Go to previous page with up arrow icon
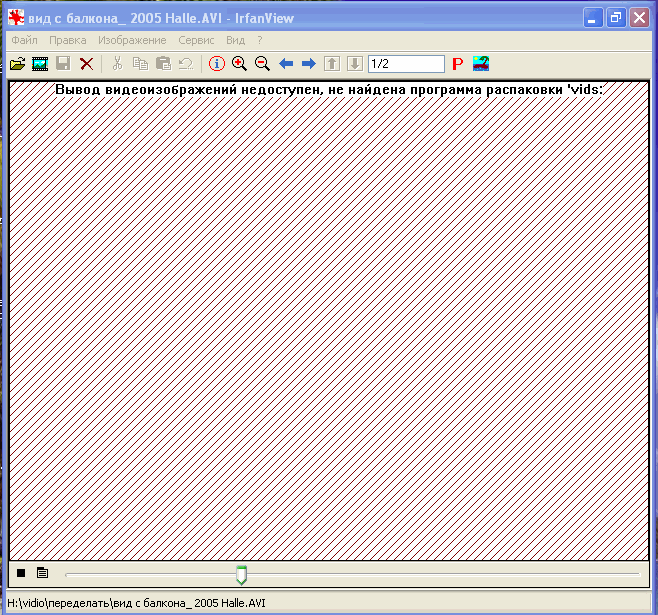 point(332,64)
